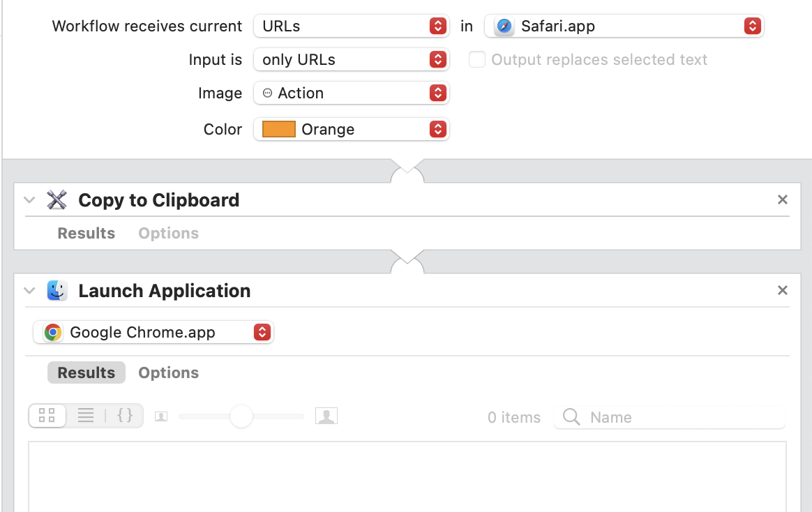Enable Output replaces selected text checkbox
This screenshot has width=812, height=512.
pyautogui.click(x=477, y=59)
